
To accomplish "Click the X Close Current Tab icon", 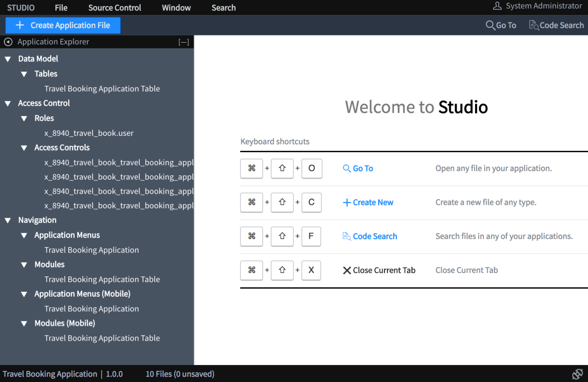I will pos(347,270).
